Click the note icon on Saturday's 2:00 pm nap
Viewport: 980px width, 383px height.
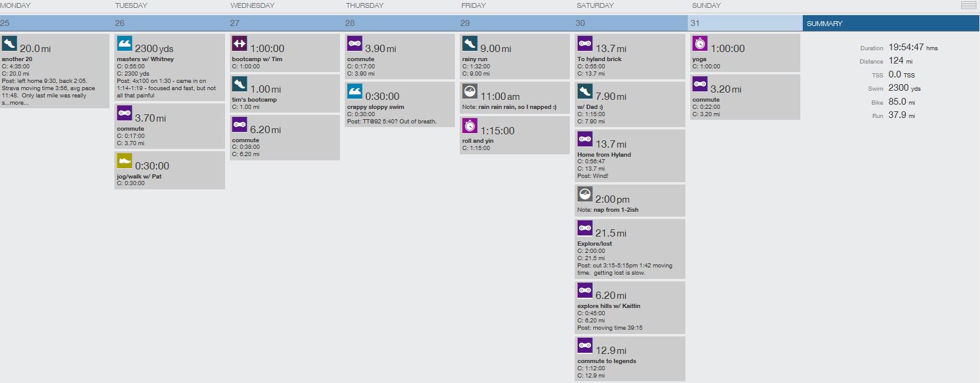pos(585,194)
